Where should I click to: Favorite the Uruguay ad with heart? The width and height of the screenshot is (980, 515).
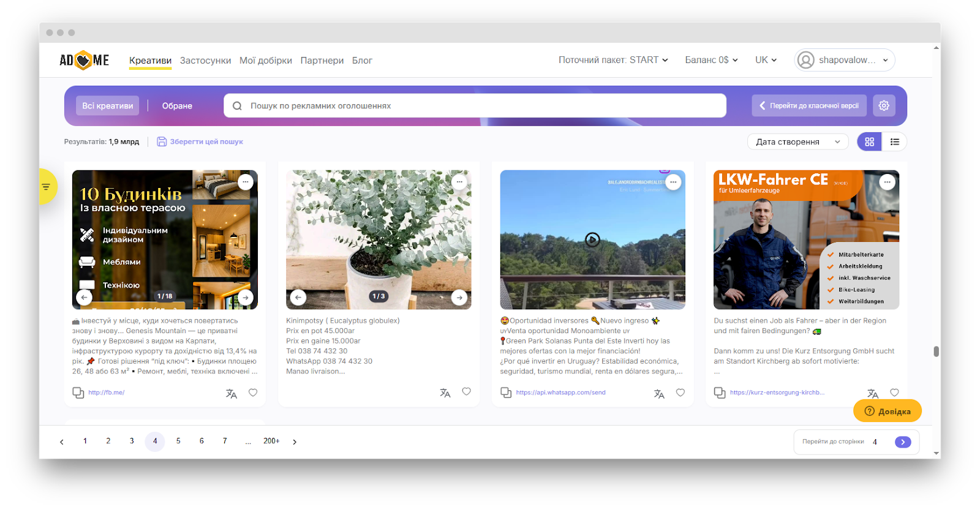point(680,393)
